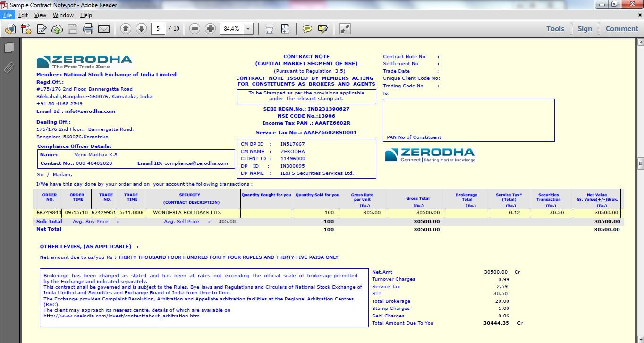Click the Turnover Charges label
This screenshot has width=644, height=343.
(394, 279)
